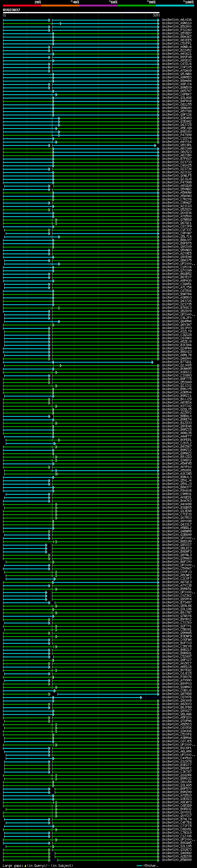Open hit UniRef100_C9MM31
This screenshot has width=197, height=868.
click(x=177, y=494)
